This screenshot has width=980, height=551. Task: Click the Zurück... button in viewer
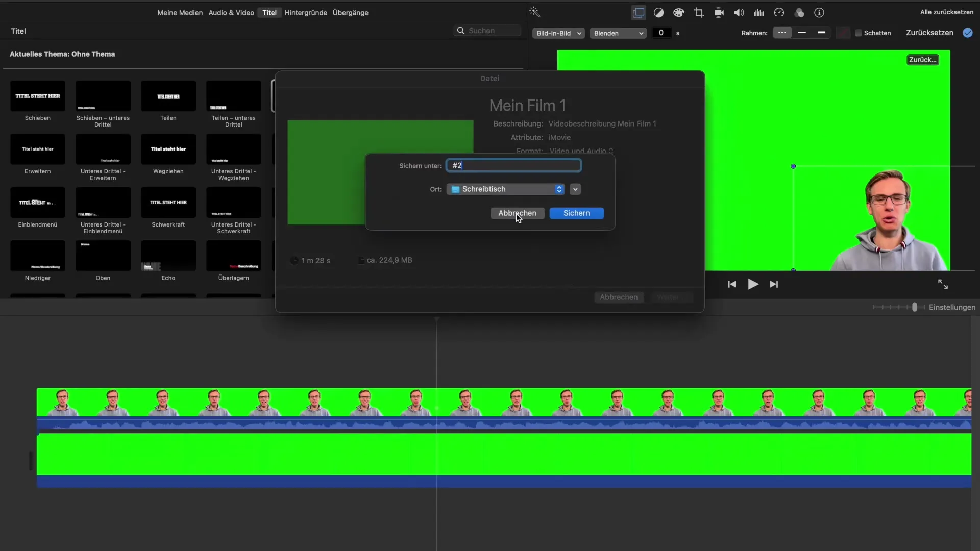click(x=922, y=60)
